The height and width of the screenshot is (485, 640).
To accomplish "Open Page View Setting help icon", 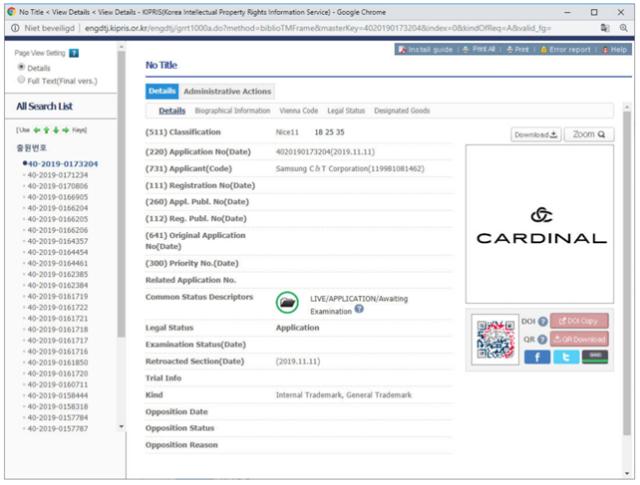I will [x=74, y=52].
